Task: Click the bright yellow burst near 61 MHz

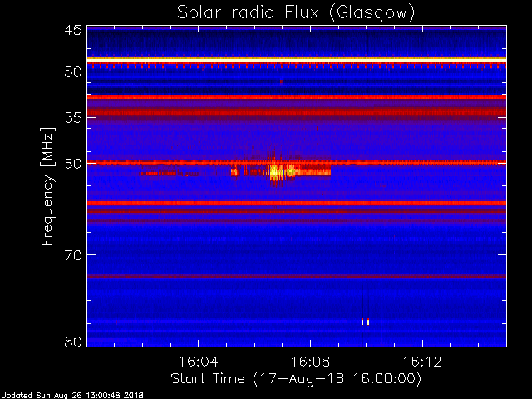Action: point(281,172)
